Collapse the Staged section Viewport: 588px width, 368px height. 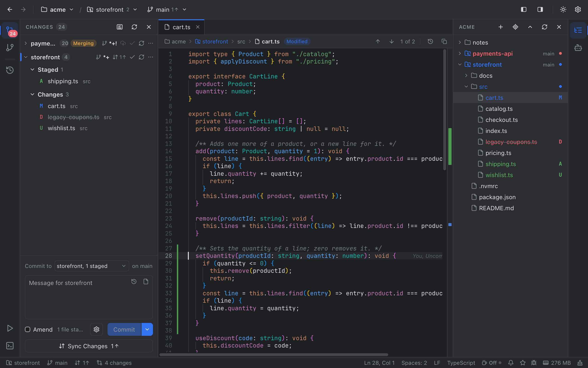(x=32, y=70)
